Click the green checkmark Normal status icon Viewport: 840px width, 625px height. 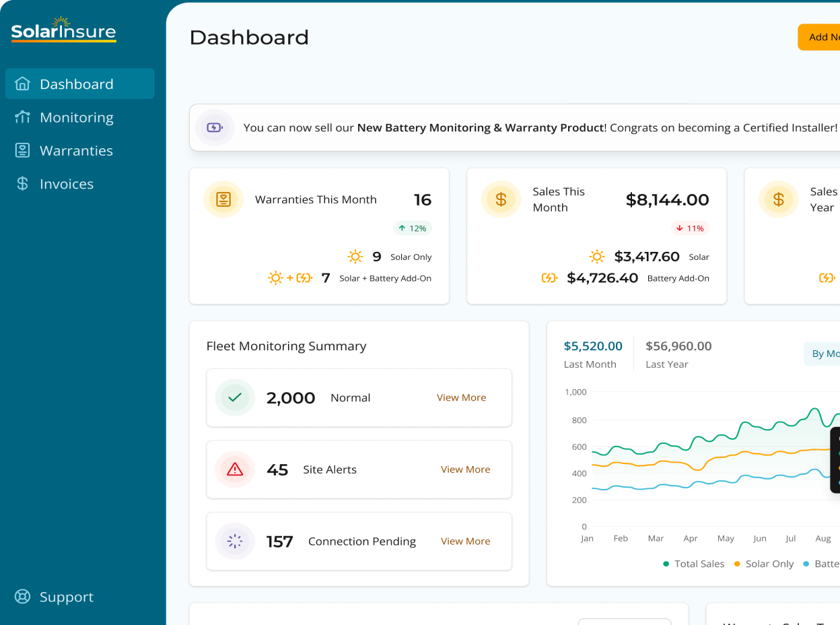(235, 397)
